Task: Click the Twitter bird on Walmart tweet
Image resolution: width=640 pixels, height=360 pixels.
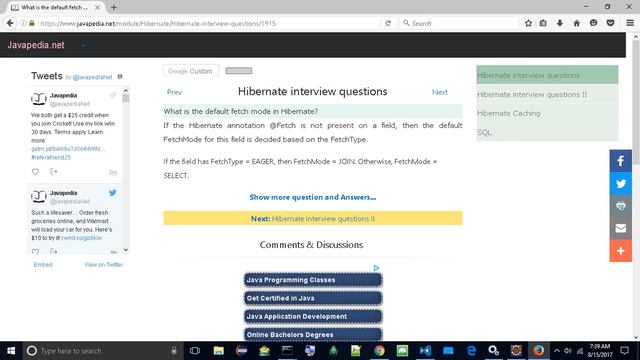Action: [113, 193]
